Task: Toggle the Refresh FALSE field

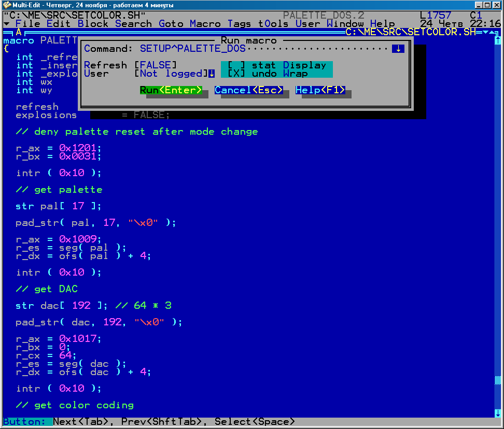Action: pos(156,65)
